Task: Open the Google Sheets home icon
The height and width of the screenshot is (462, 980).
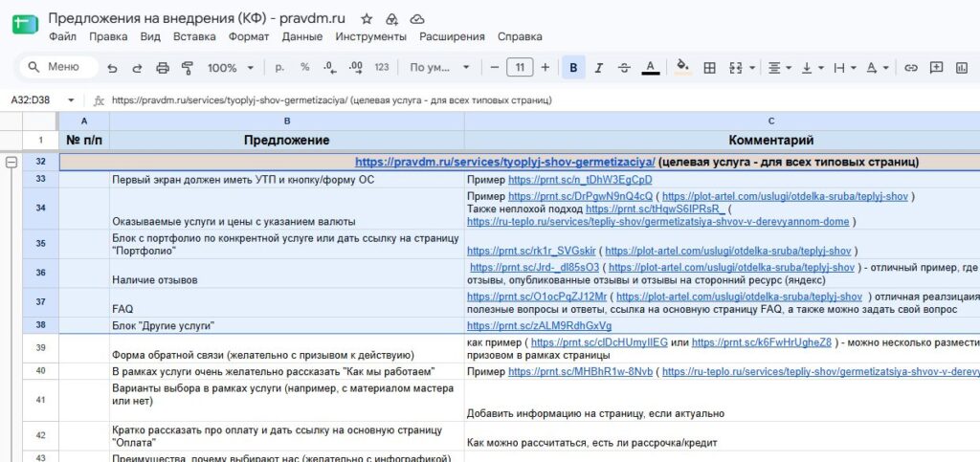Action: point(25,26)
